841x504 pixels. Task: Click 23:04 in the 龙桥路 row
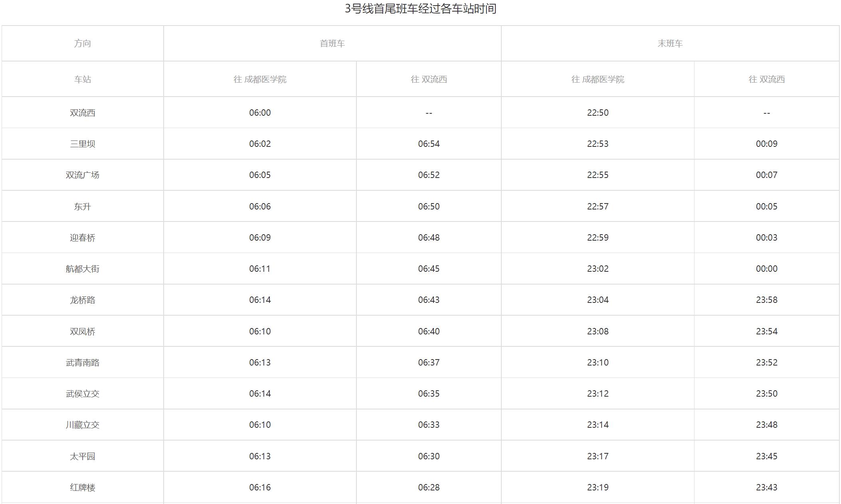[x=598, y=300]
